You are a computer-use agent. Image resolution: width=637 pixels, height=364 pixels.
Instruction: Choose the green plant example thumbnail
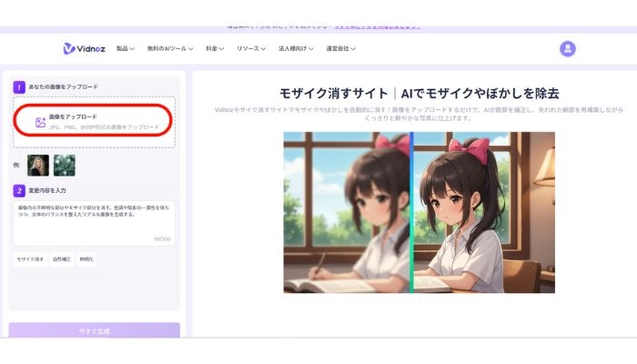point(65,166)
